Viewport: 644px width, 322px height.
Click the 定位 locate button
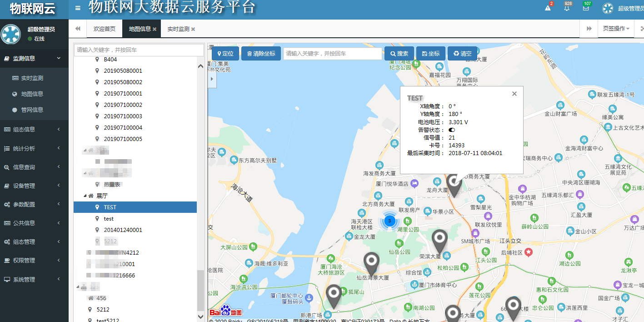click(x=225, y=53)
